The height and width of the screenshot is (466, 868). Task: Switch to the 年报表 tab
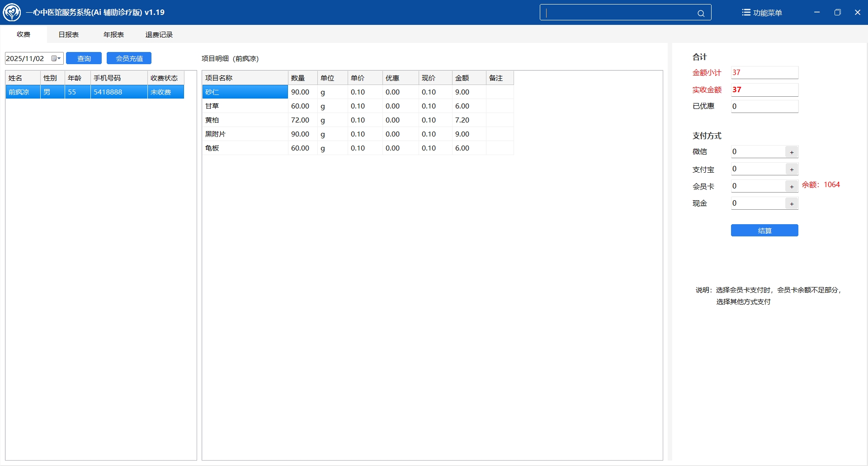pyautogui.click(x=113, y=35)
